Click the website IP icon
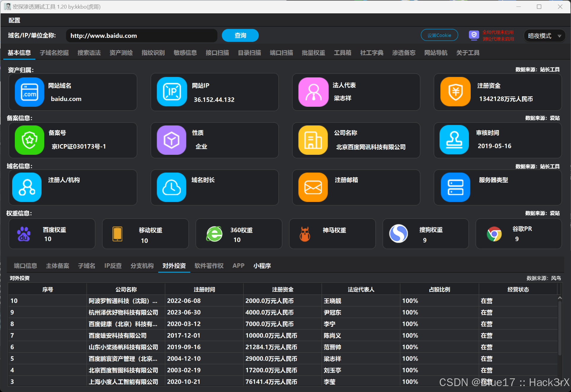571x392 pixels. pos(172,92)
